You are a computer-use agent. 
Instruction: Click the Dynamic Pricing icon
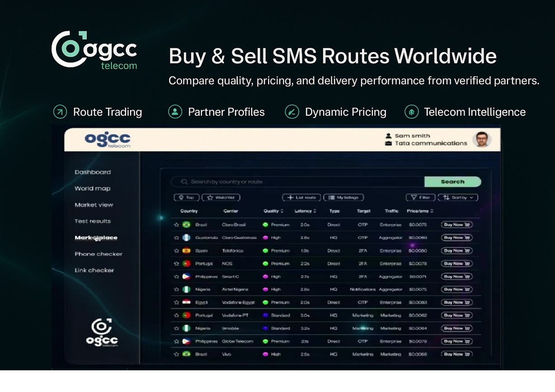[x=292, y=112]
